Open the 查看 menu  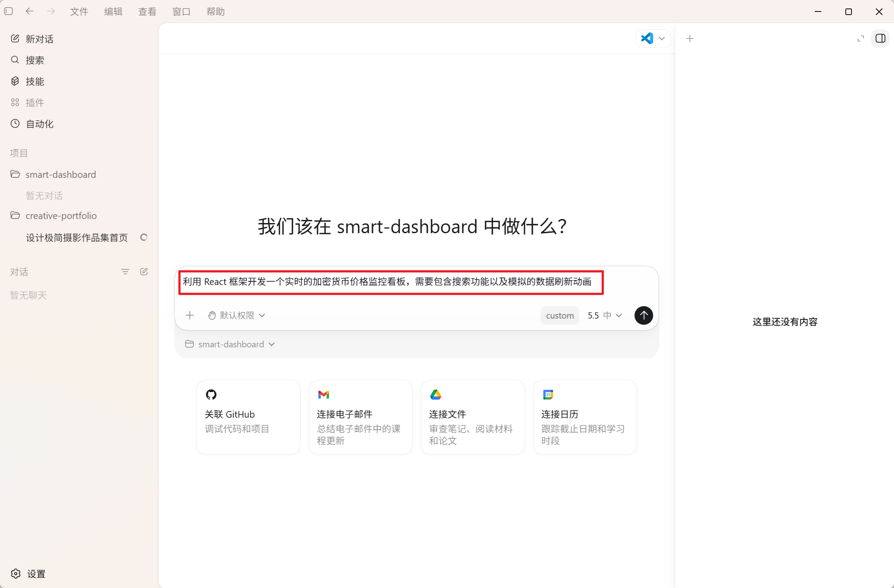pyautogui.click(x=147, y=12)
